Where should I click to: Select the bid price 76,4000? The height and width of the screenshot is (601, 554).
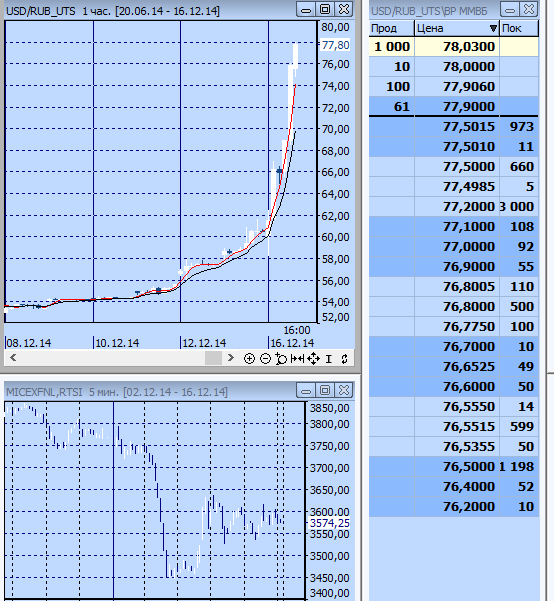(x=469, y=486)
